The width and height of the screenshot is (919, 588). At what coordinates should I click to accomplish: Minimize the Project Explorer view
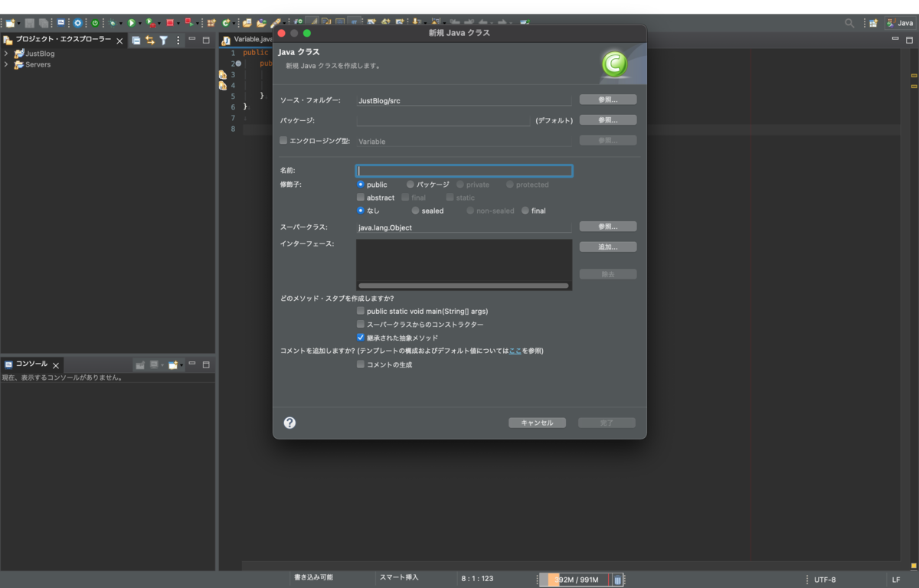tap(192, 40)
